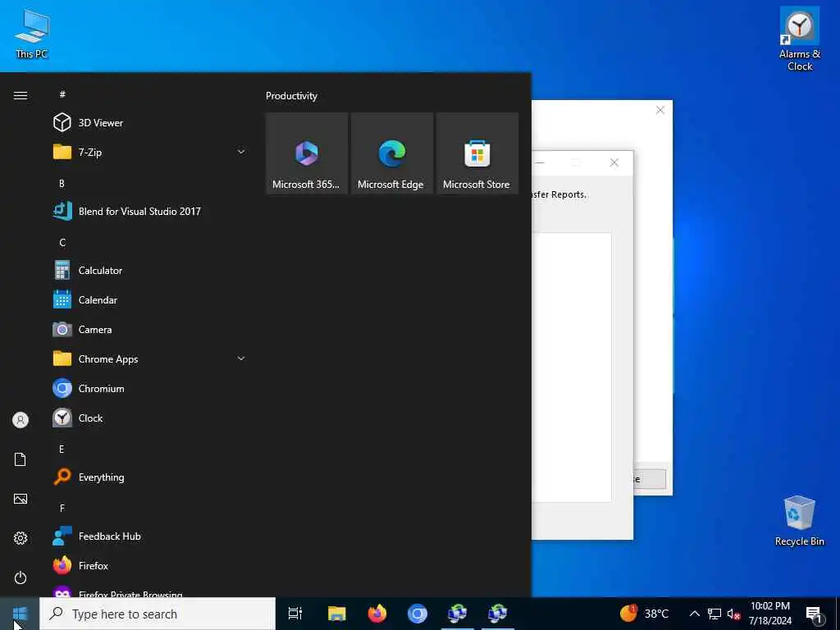The image size is (840, 630).
Task: Launch Firefox from the Start menu list
Action: [x=149, y=565]
